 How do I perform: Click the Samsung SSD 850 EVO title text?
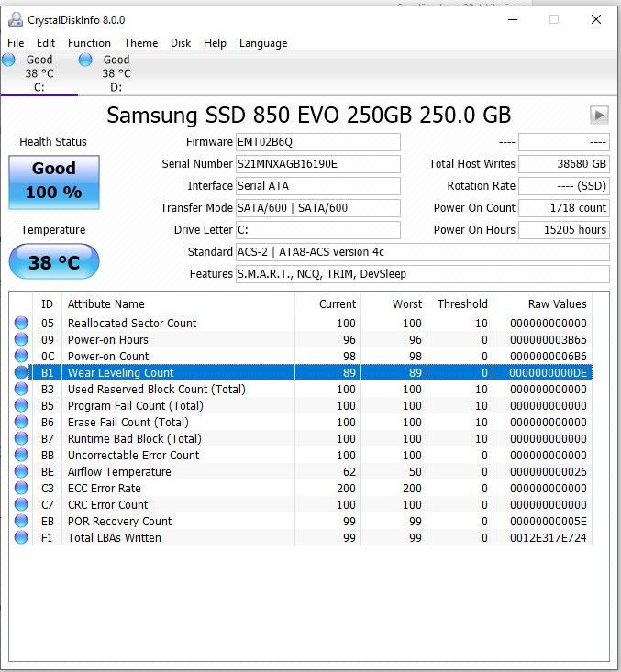[x=309, y=115]
